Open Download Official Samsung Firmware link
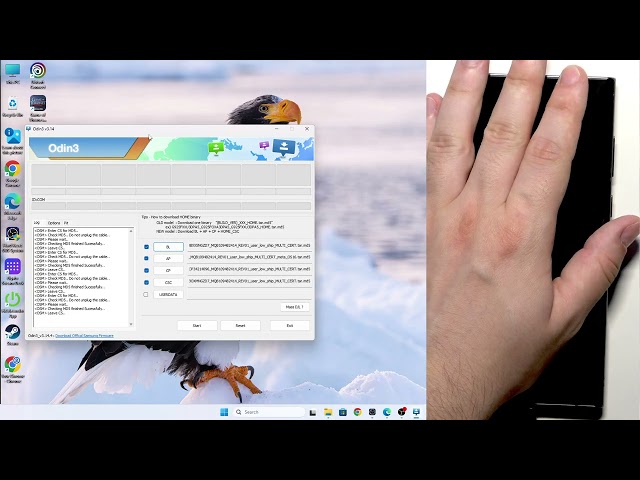The image size is (640, 480). (x=84, y=336)
